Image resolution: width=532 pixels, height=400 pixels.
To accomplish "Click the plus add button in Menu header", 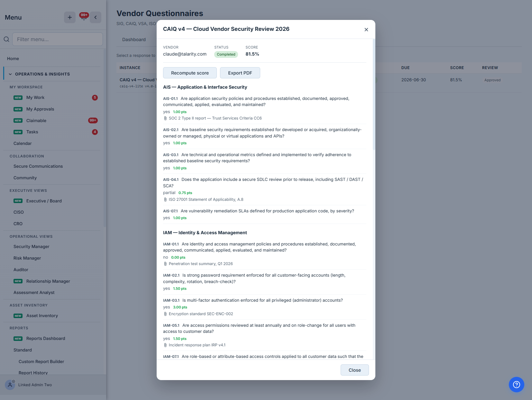I will pyautogui.click(x=70, y=17).
